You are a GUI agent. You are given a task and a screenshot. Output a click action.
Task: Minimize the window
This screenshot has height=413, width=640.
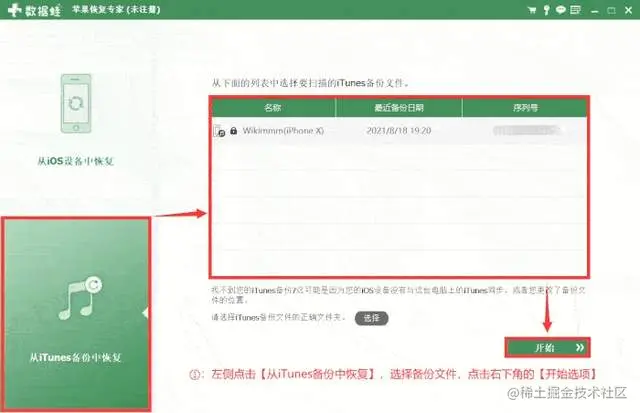pyautogui.click(x=595, y=11)
